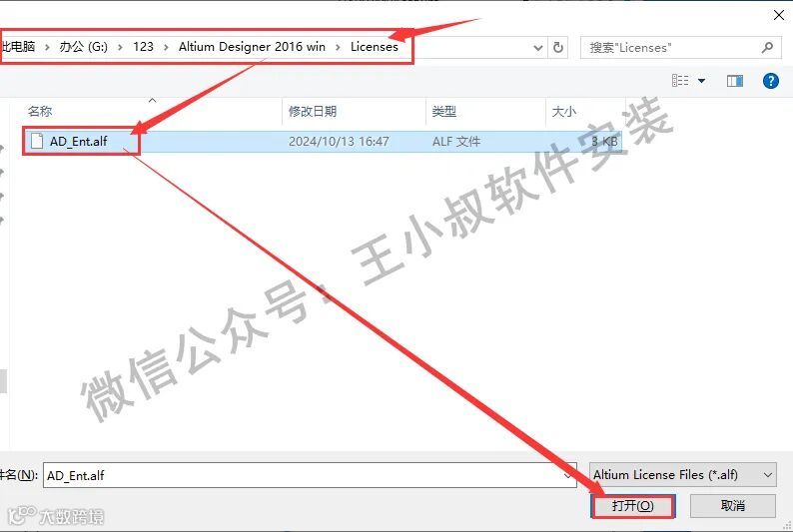Click the 打开(O) button
The height and width of the screenshot is (532, 793).
(x=632, y=506)
